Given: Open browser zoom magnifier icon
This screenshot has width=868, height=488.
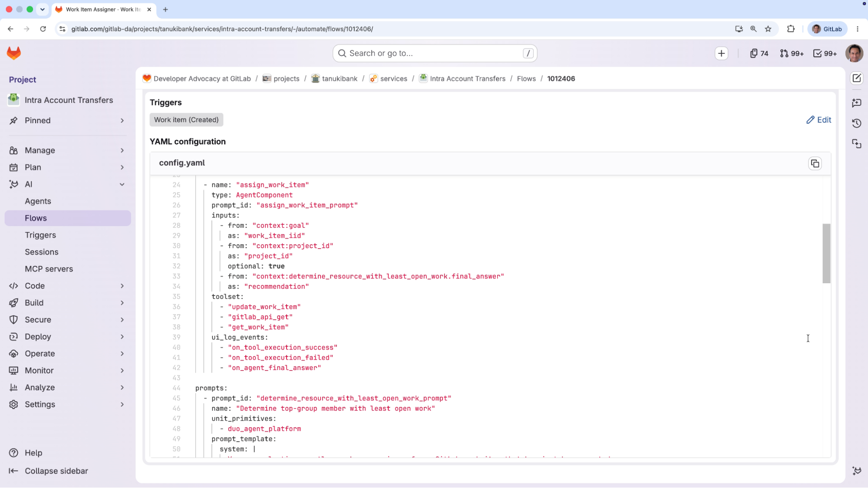Looking at the screenshot, I should pyautogui.click(x=753, y=29).
